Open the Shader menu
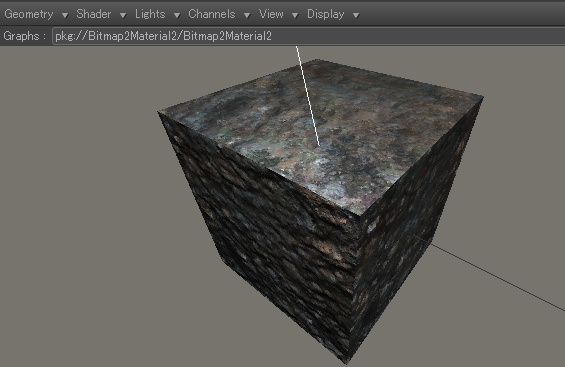Viewport: 565px width, 367px height. click(94, 14)
